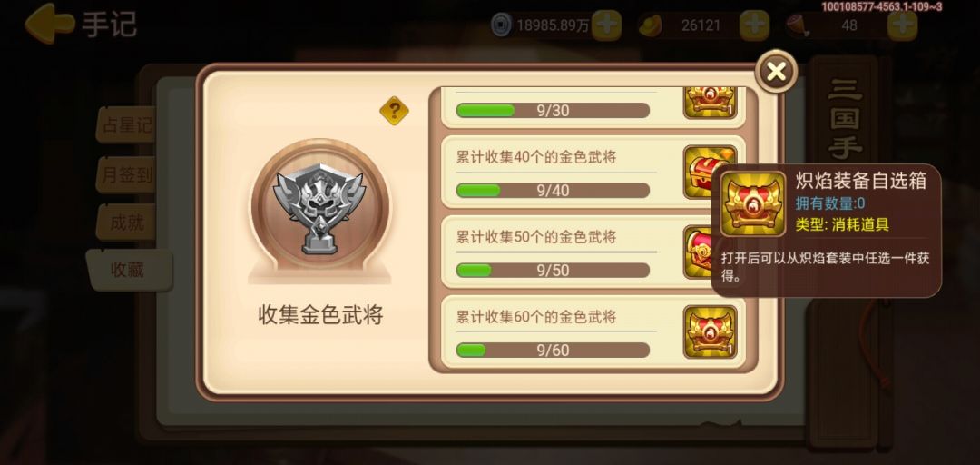
Task: Add drumsticks with the third plus button
Action: [903, 25]
